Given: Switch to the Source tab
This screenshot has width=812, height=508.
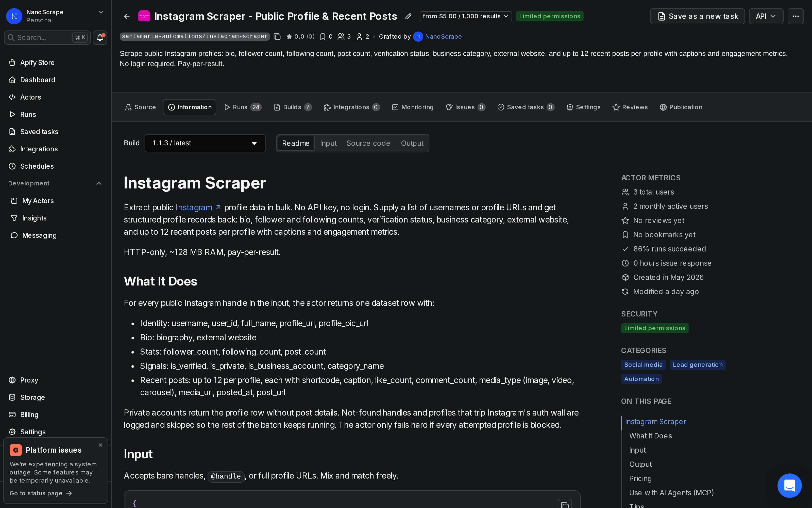Looking at the screenshot, I should 140,107.
